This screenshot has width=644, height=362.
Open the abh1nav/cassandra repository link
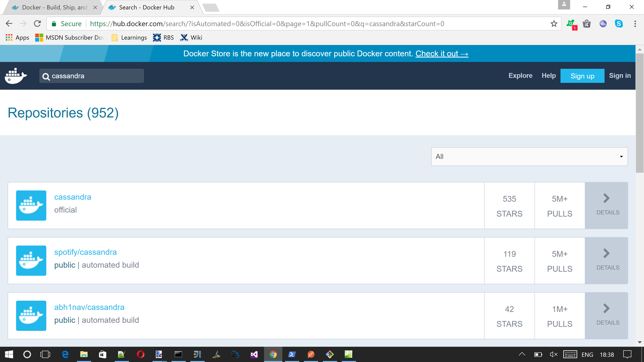click(x=89, y=307)
